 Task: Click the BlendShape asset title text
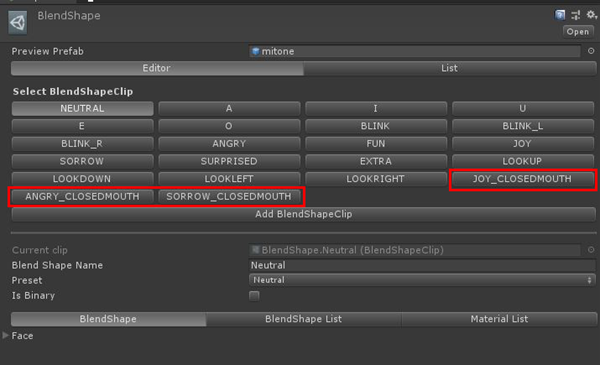click(69, 16)
